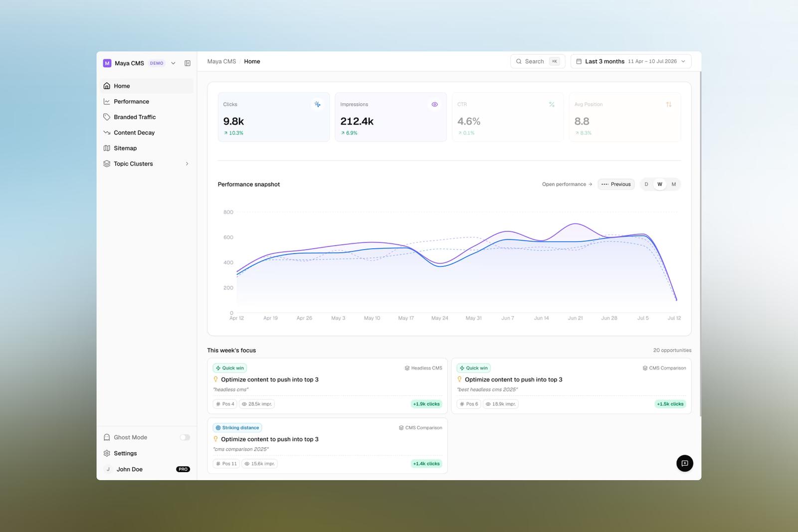
Task: Open Settings in the sidebar
Action: coord(147,453)
